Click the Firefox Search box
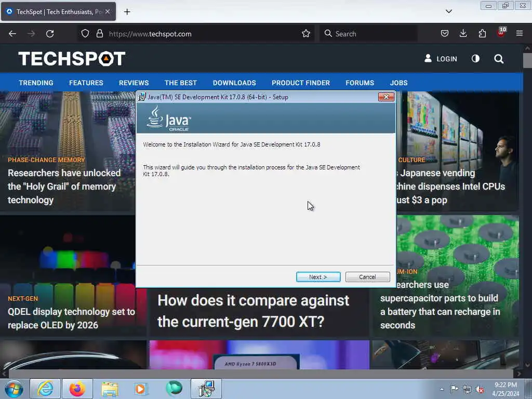The image size is (532, 399). tap(368, 34)
